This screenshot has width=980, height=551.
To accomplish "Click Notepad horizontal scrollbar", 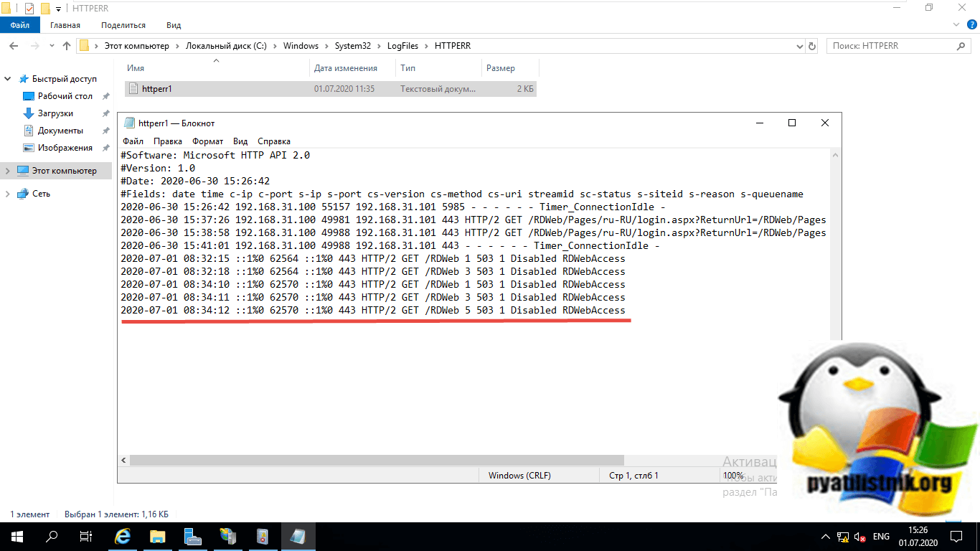I will coord(376,460).
